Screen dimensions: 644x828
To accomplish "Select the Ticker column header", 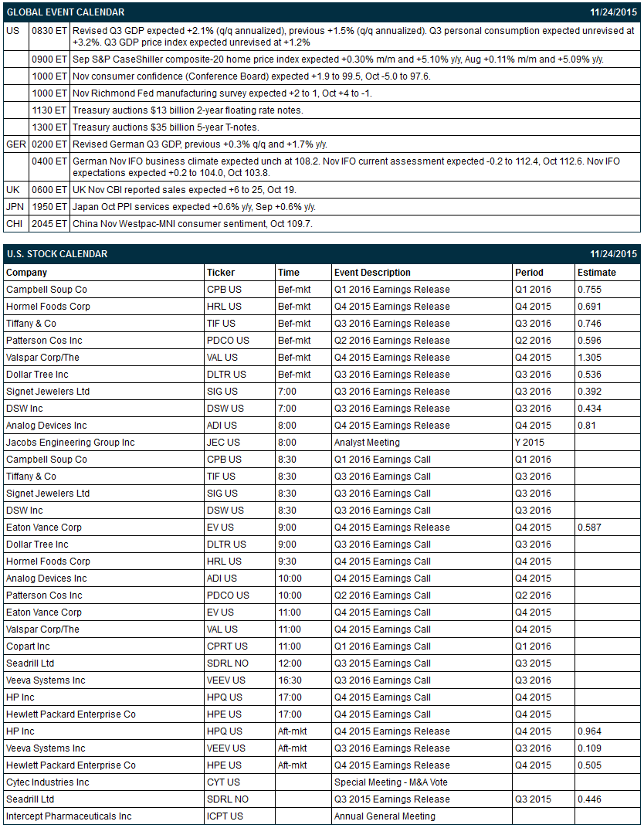I will tap(221, 273).
